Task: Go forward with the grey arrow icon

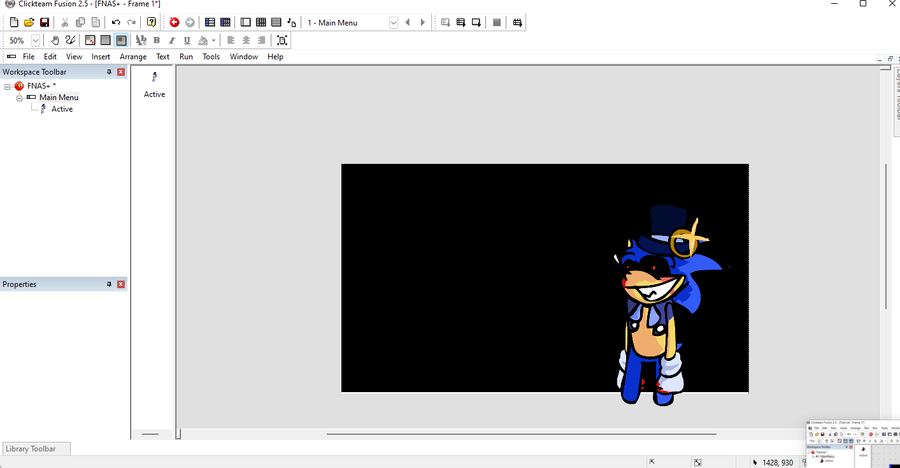Action: pyautogui.click(x=189, y=22)
